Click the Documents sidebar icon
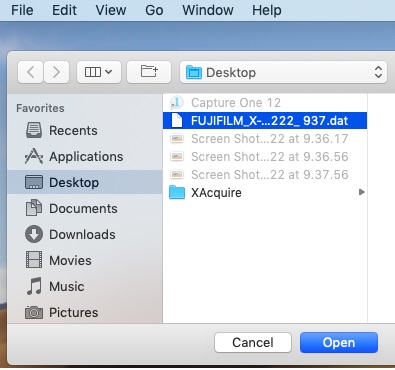 click(34, 208)
